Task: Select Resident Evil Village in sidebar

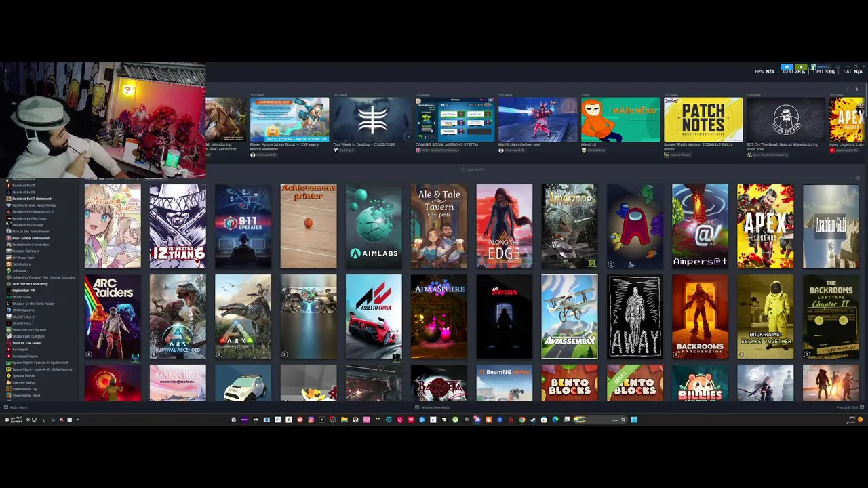Action: (x=27, y=224)
